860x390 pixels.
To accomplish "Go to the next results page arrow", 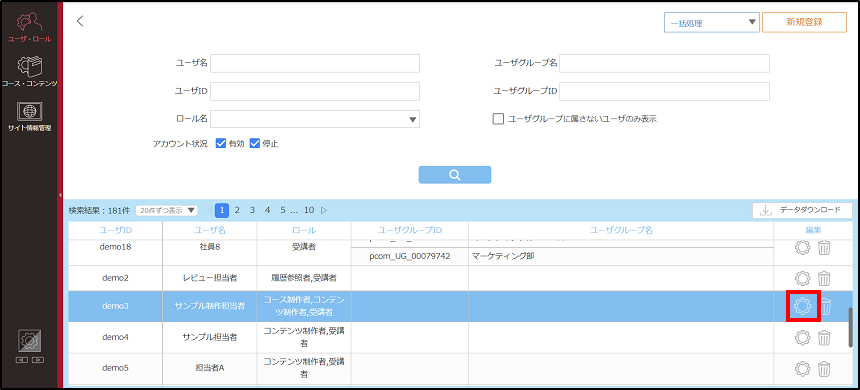I will point(324,210).
